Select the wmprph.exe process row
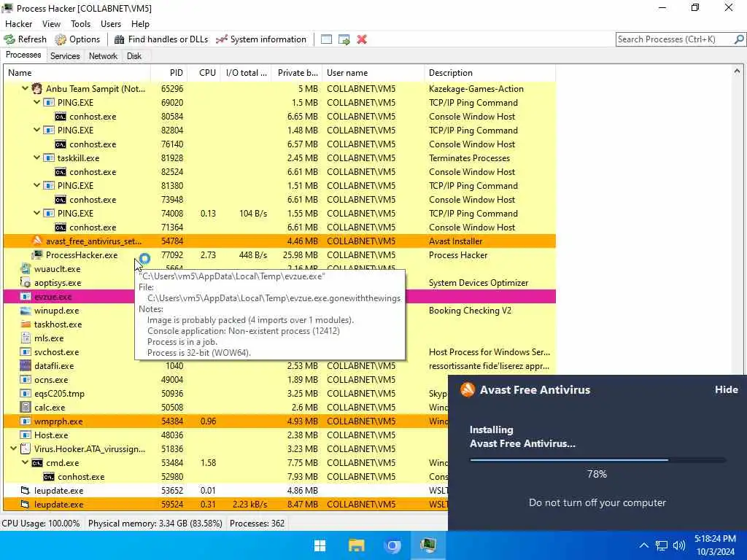 tap(279, 421)
